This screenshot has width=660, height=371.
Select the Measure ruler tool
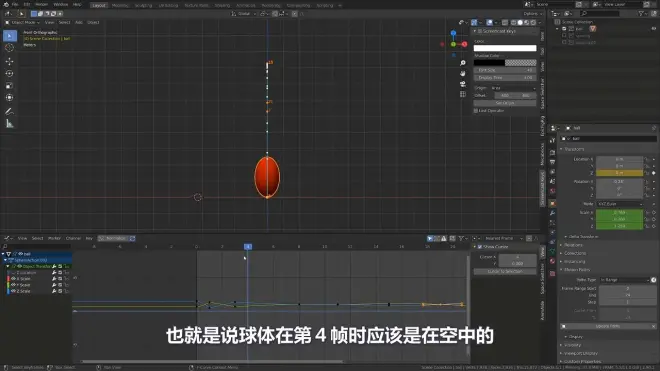9,124
